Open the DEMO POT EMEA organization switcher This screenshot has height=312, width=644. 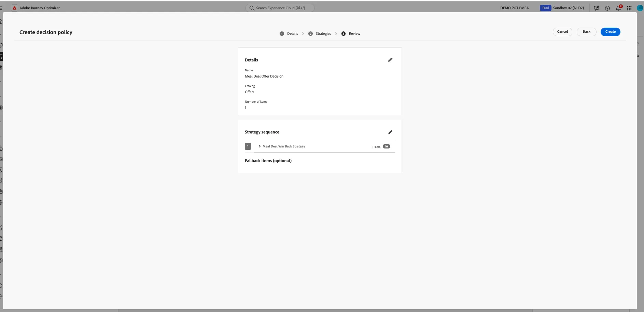point(514,8)
